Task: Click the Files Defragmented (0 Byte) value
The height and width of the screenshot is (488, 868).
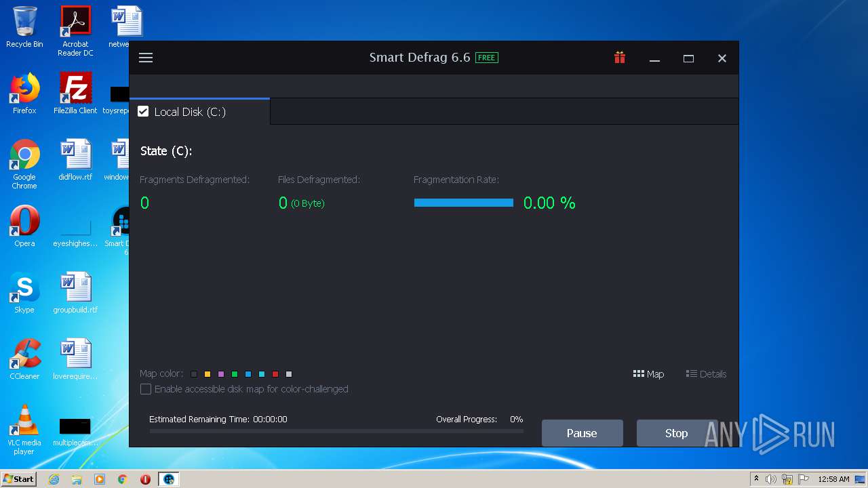Action: pyautogui.click(x=301, y=203)
